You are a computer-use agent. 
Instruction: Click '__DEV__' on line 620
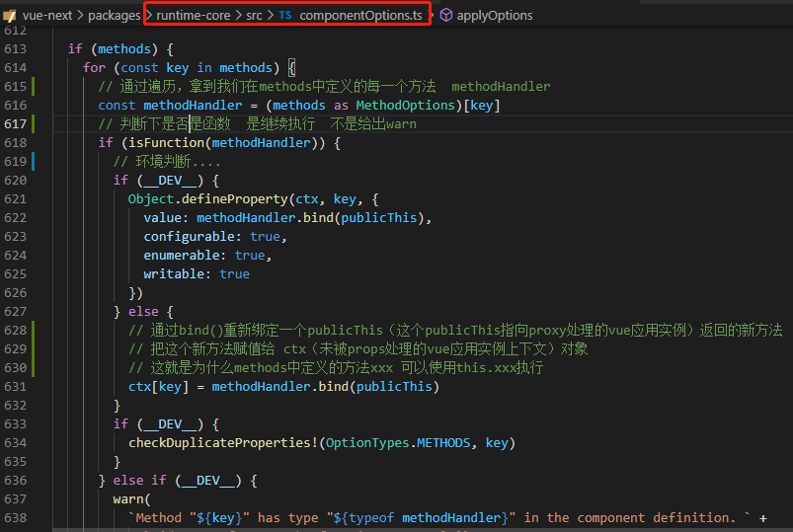pos(170,180)
